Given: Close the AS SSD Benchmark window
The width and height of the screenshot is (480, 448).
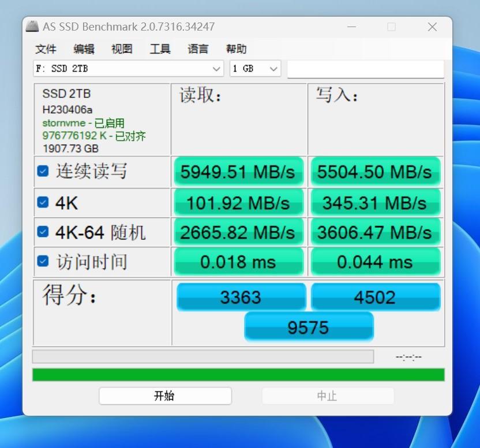Looking at the screenshot, I should 432,27.
